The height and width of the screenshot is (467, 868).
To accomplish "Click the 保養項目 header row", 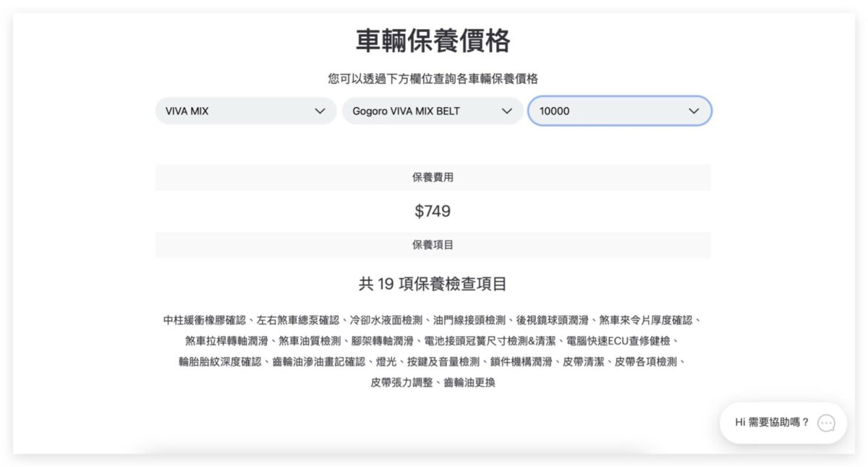I will [x=433, y=245].
